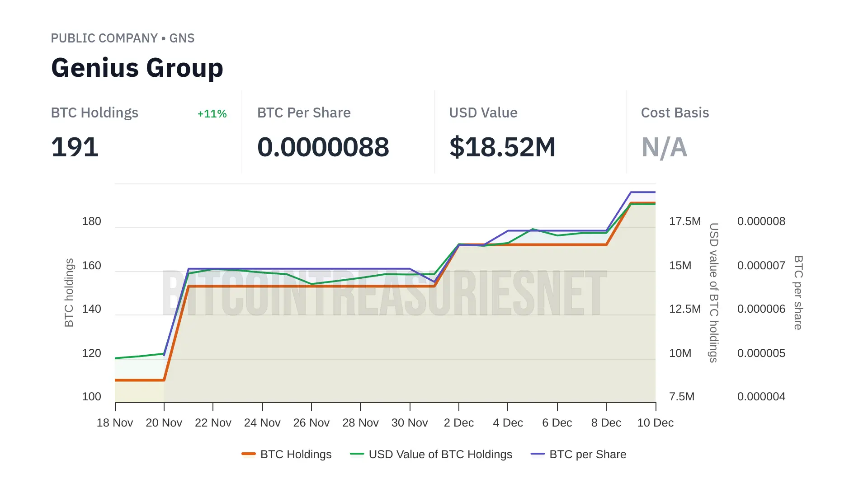Screen dimensions: 868x488
Task: Toggle USD Value of BTC Holdings legend
Action: (x=440, y=454)
